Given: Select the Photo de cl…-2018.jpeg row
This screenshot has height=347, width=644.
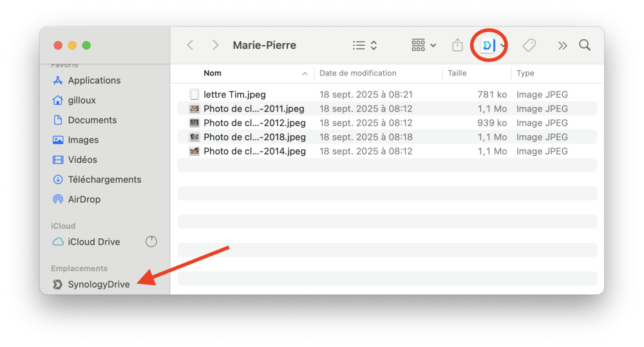Looking at the screenshot, I should (254, 137).
